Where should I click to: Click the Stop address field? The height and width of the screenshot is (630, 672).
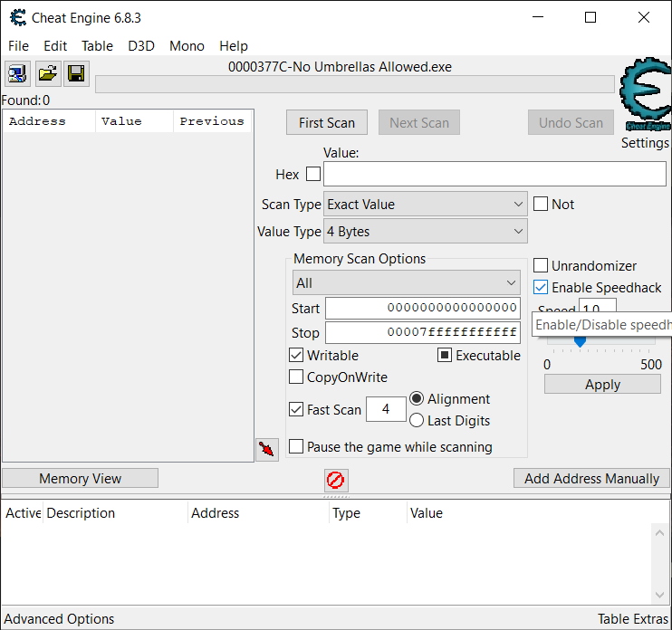coord(423,332)
